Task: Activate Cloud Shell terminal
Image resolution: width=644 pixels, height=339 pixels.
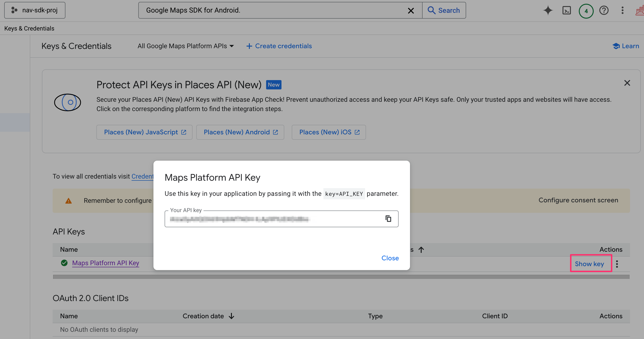Action: [567, 10]
